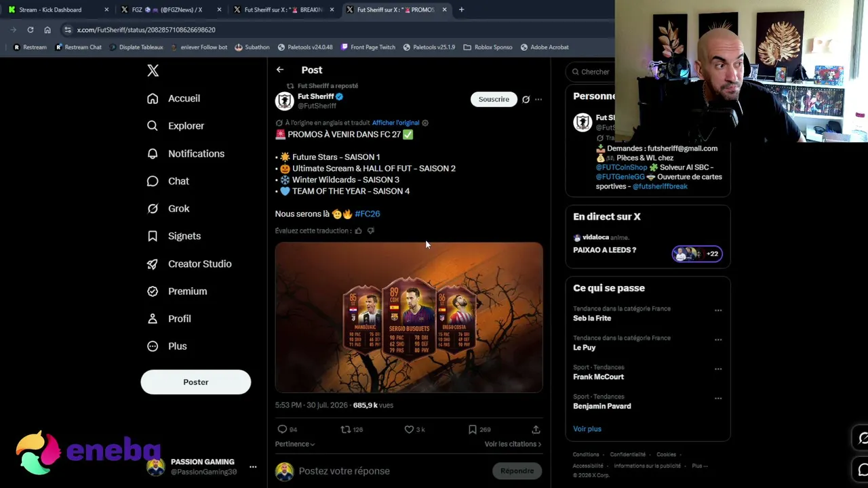The image size is (868, 488).
Task: Open Fut Sheriff's profile avatar in the post
Action: click(285, 100)
